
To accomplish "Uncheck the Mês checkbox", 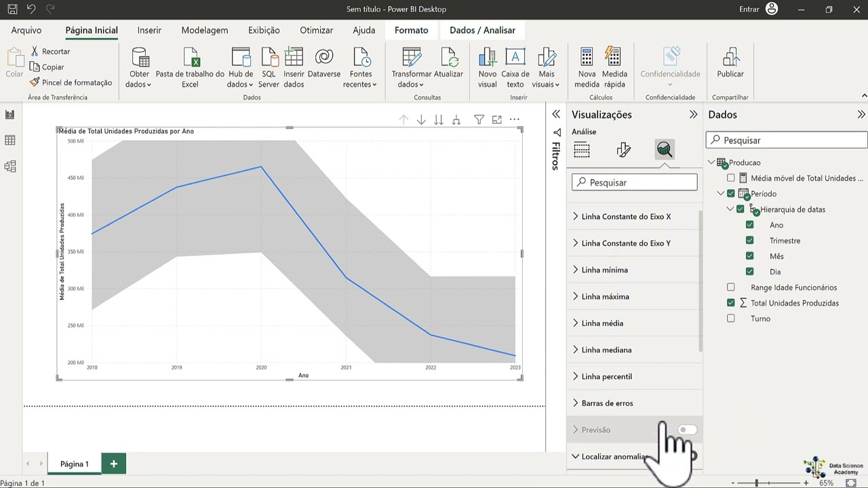I will point(749,256).
